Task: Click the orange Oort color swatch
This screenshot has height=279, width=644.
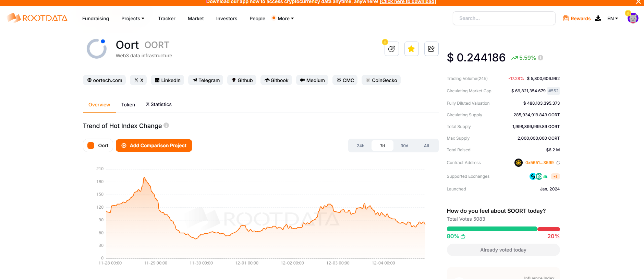Action: point(91,146)
